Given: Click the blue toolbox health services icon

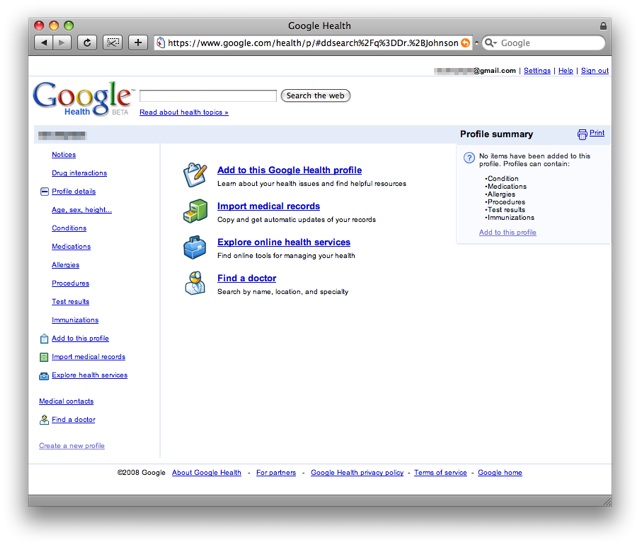Looking at the screenshot, I should point(195,247).
